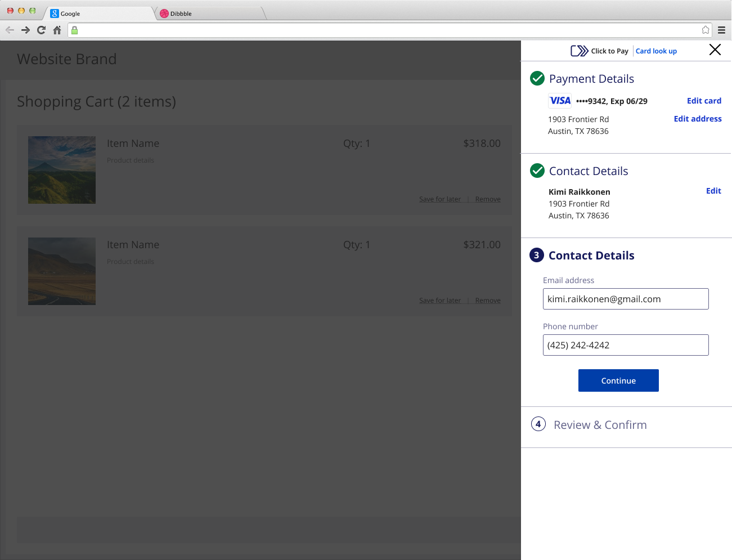The width and height of the screenshot is (732, 560).
Task: Close the Click to Pay panel
Action: [x=715, y=50]
